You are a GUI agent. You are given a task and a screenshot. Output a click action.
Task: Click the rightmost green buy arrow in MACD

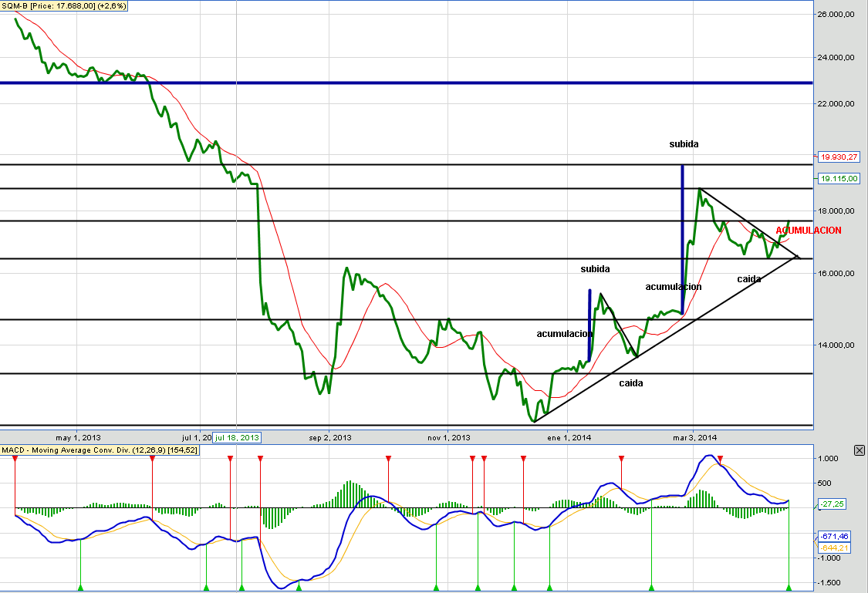789,588
